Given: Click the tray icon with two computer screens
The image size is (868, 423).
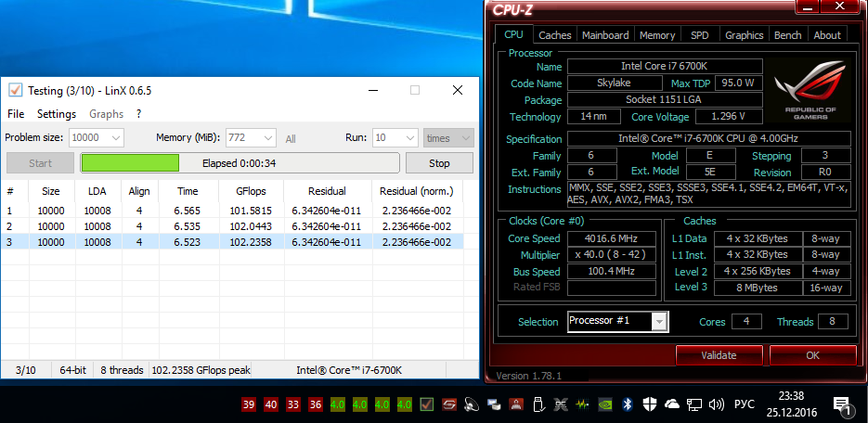Looking at the screenshot, I should click(494, 404).
